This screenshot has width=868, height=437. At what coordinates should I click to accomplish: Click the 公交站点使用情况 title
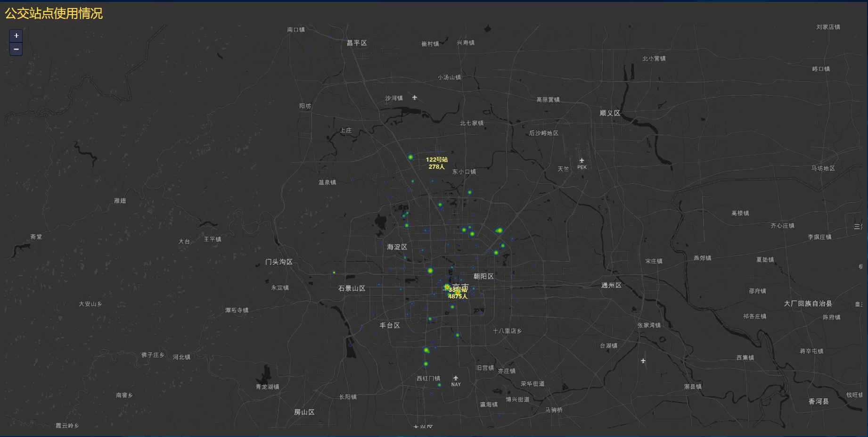[x=54, y=13]
